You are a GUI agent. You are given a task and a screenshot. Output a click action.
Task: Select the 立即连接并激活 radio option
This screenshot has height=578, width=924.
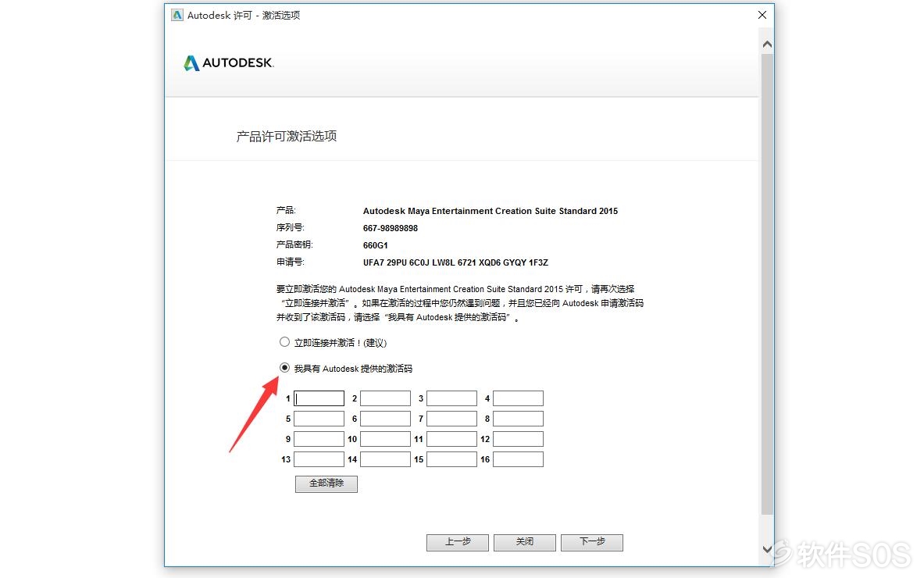(x=284, y=342)
